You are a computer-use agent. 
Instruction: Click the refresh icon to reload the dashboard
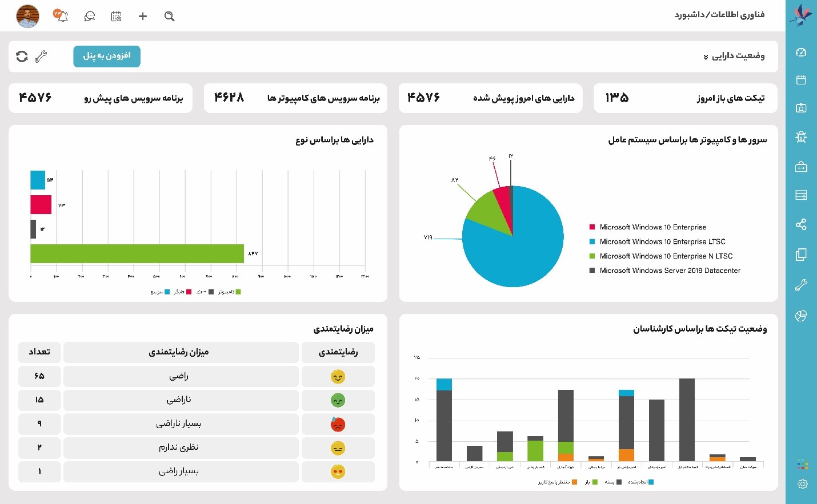pyautogui.click(x=22, y=57)
